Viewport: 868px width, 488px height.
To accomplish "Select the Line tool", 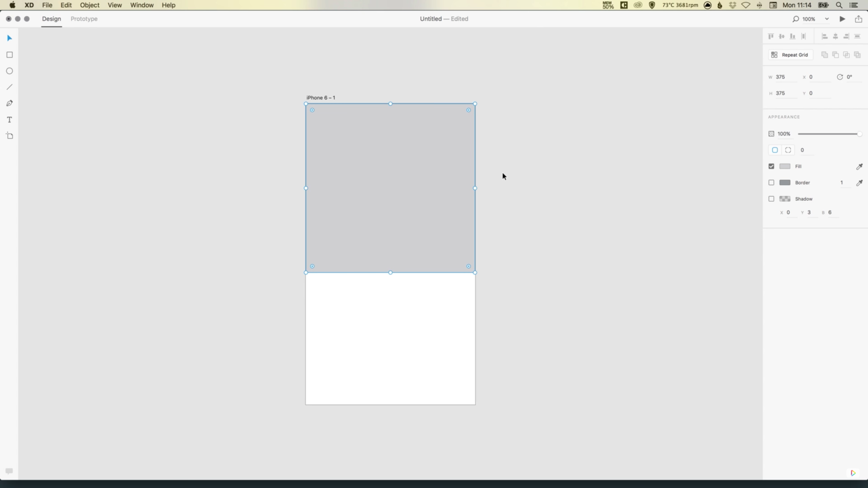I will [x=9, y=87].
